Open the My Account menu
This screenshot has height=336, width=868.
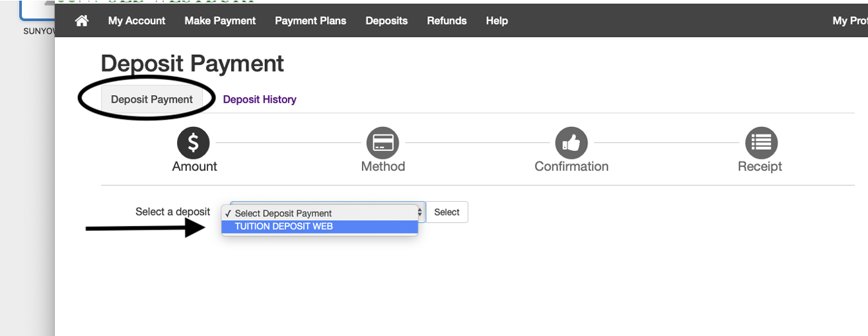tap(137, 21)
